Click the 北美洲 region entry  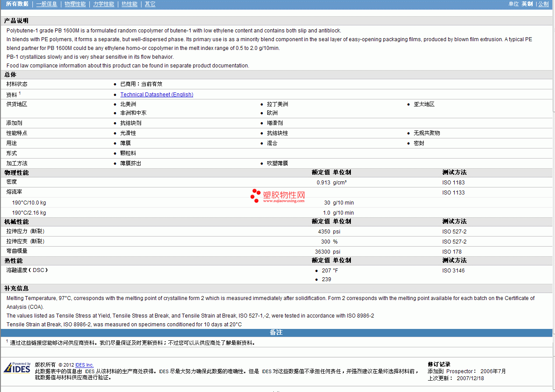pos(128,104)
